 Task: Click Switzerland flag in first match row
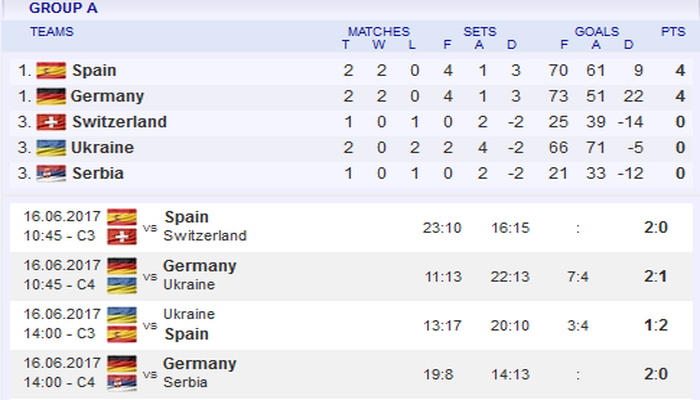click(122, 236)
